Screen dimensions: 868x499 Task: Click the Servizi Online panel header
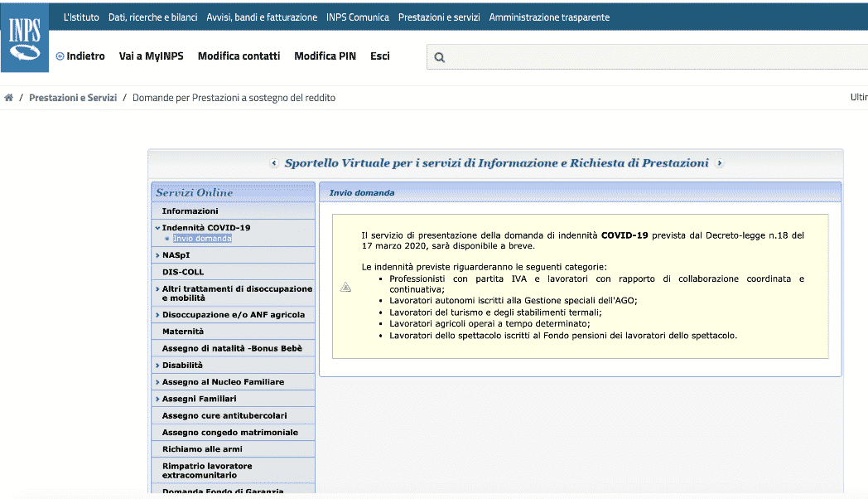point(233,192)
